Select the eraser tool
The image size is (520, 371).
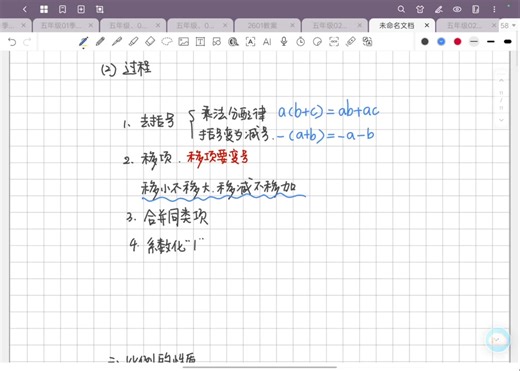150,42
